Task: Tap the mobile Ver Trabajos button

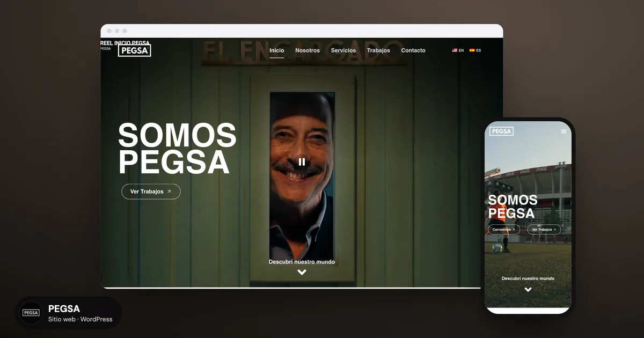Action: (544, 230)
